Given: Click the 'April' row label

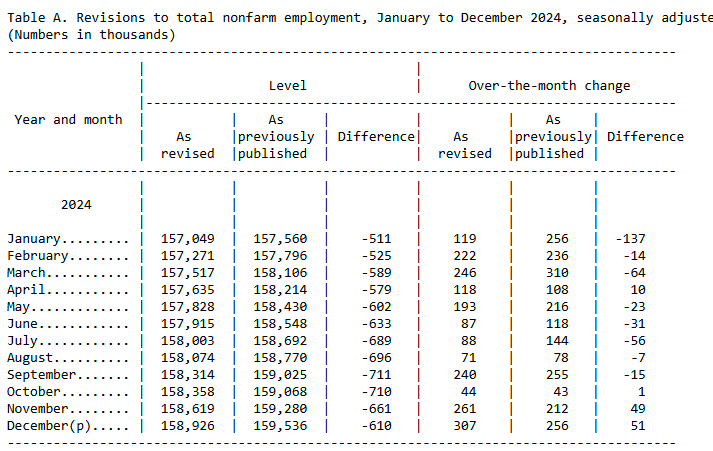Looking at the screenshot, I should tap(68, 290).
